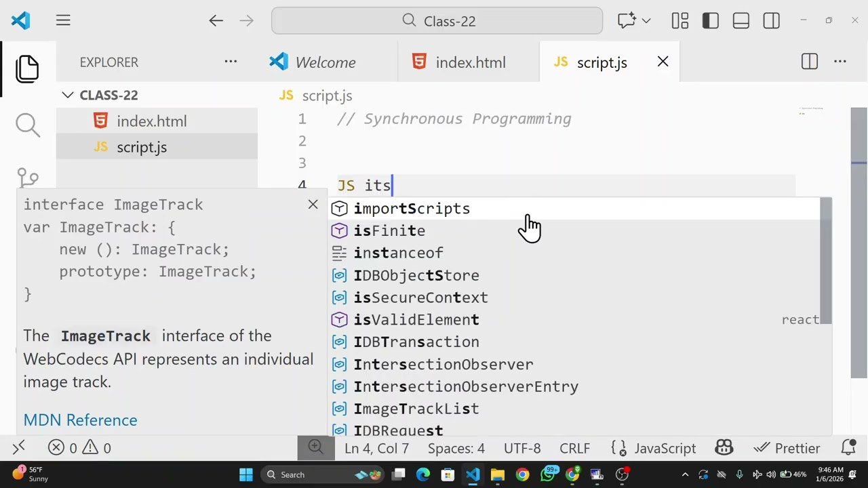868x488 pixels.
Task: Go to line via Ln 4, Col 7
Action: coord(376,448)
